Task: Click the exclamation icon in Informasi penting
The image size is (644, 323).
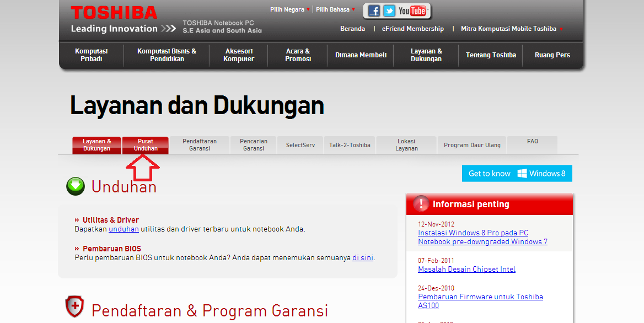Action: 421,203
